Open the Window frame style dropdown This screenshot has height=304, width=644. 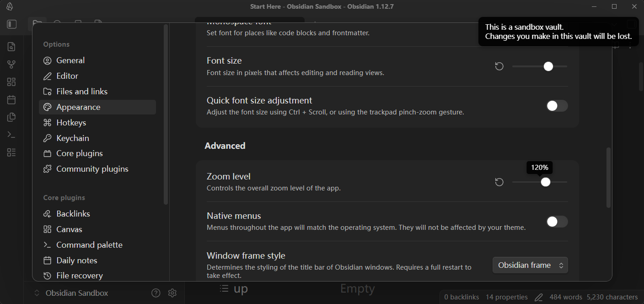(x=530, y=265)
